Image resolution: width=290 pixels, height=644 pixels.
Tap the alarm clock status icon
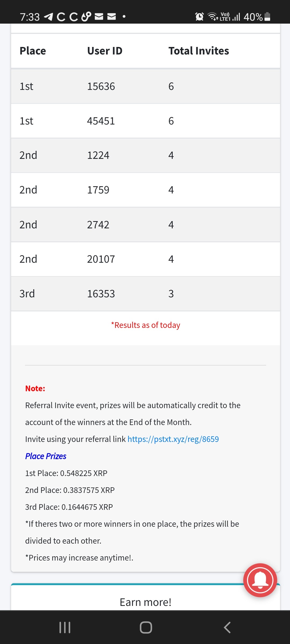(200, 17)
